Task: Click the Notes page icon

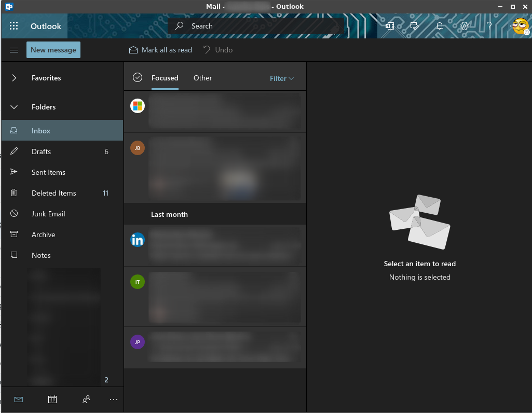Action: 14,255
